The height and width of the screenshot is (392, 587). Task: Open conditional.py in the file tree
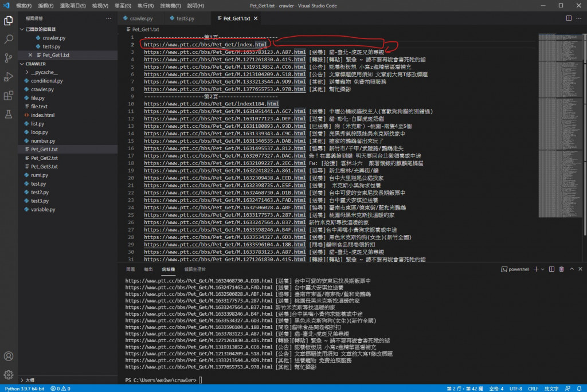[x=47, y=81]
